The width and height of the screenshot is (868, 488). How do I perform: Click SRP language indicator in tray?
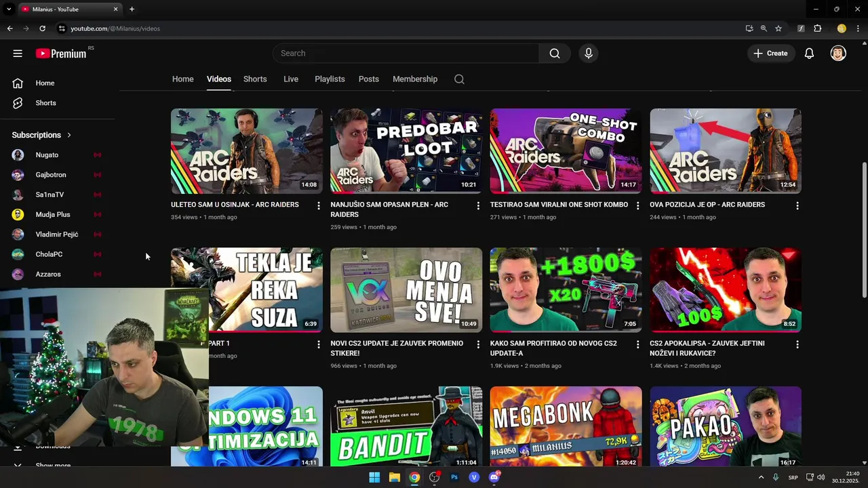pyautogui.click(x=793, y=478)
